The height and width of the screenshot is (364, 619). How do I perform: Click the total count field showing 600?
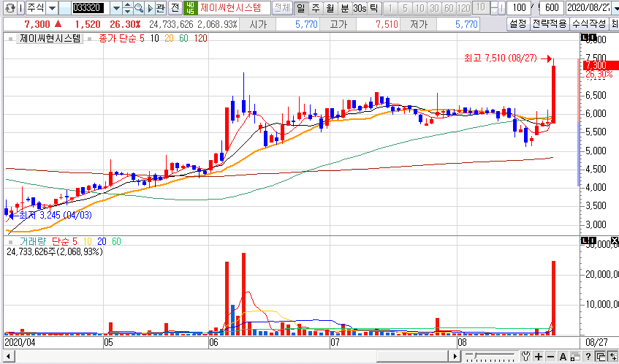pos(552,7)
